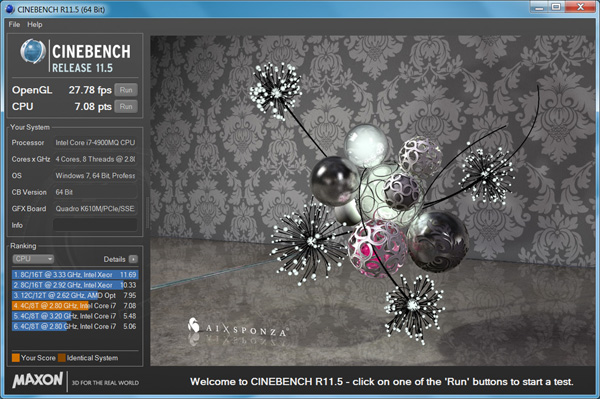Viewport: 600px width, 399px height.
Task: Click the empty Info input field
Action: (95, 225)
